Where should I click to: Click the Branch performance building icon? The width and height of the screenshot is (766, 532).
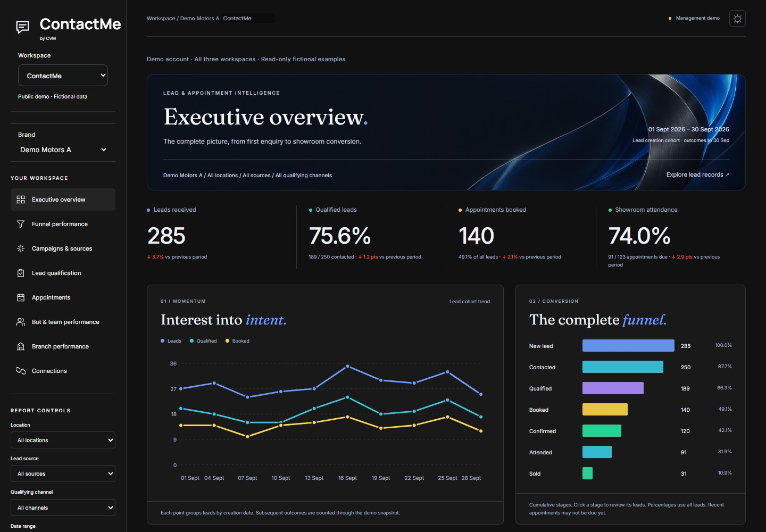pos(21,346)
